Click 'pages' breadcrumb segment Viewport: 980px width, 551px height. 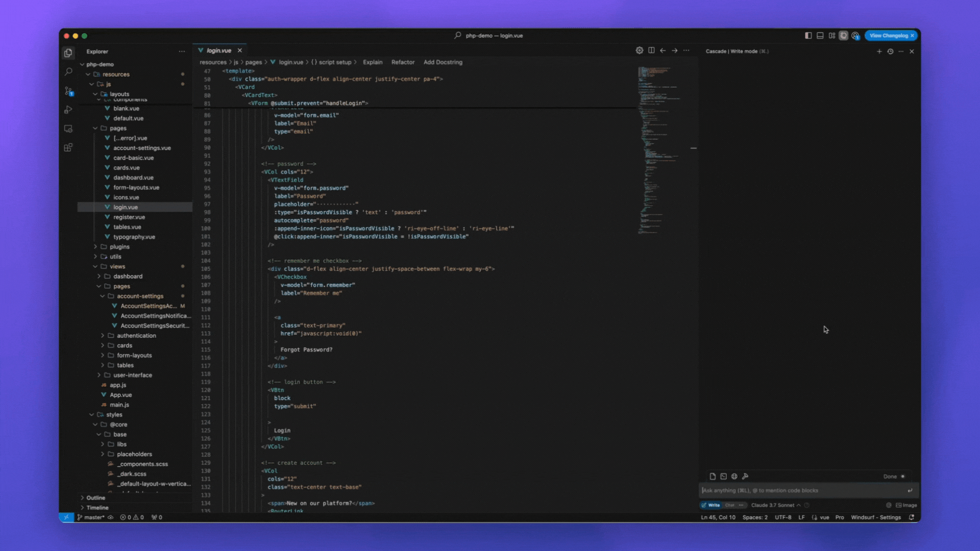coord(253,62)
